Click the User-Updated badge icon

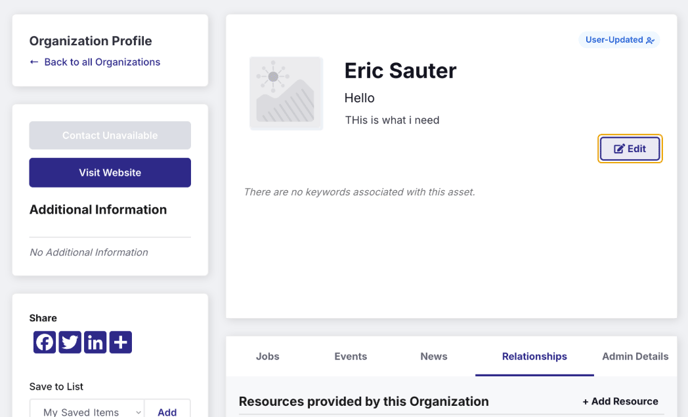click(650, 40)
